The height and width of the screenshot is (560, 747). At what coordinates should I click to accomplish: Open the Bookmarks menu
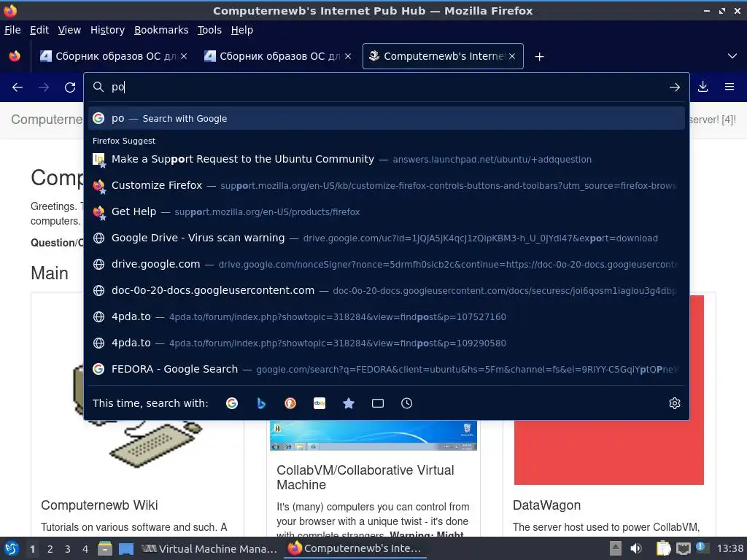pyautogui.click(x=161, y=30)
